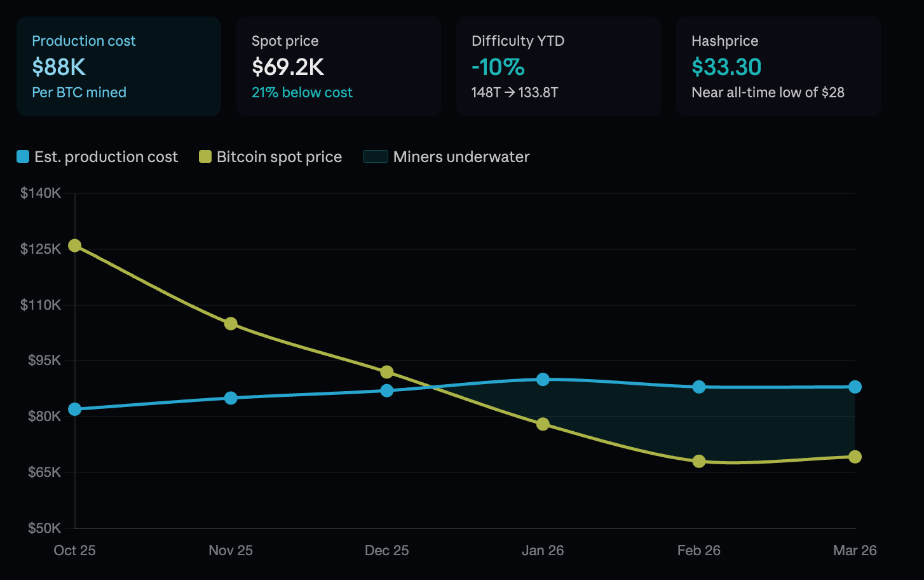Select the Feb 26 spot price point

(699, 461)
